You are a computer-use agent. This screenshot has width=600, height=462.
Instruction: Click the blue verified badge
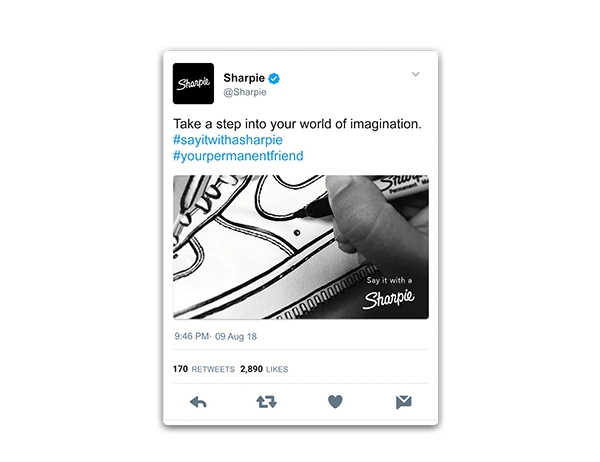[x=274, y=78]
